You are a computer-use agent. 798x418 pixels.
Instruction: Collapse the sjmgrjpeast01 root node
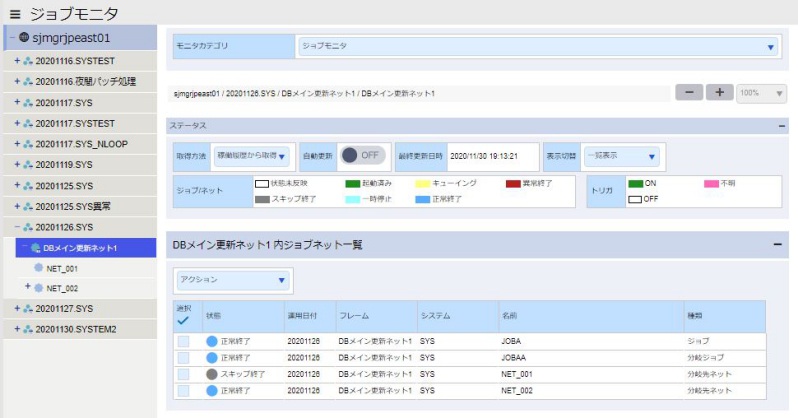pyautogui.click(x=12, y=37)
